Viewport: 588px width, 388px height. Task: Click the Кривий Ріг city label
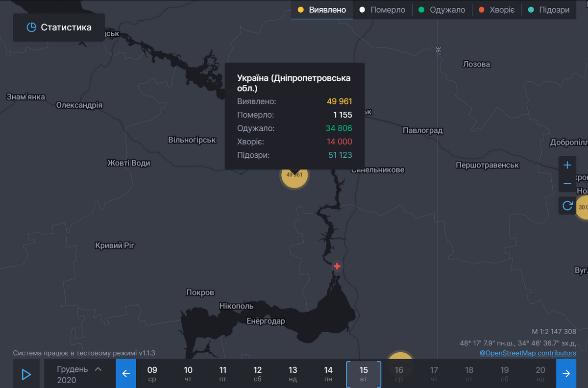(x=115, y=245)
